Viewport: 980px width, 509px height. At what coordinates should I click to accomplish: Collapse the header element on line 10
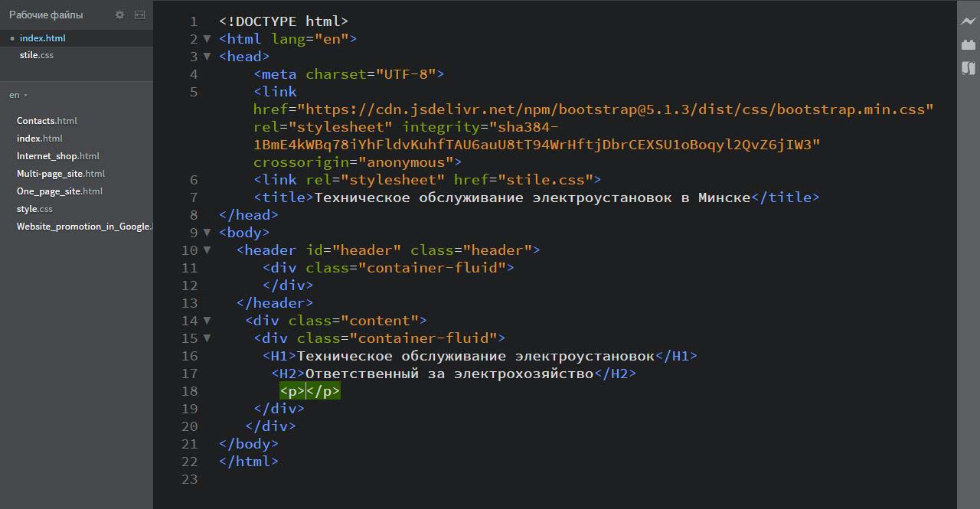tap(207, 250)
